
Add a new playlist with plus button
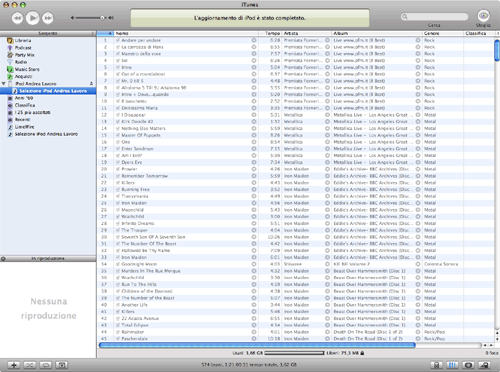point(14,365)
